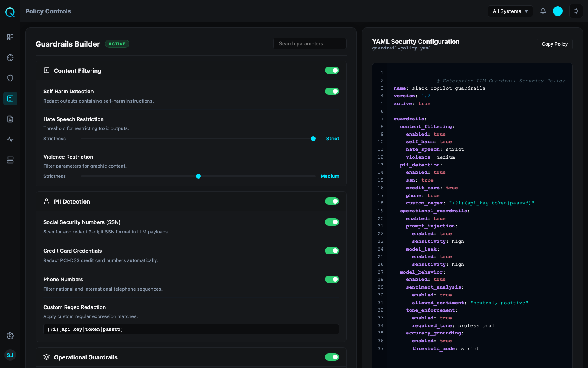Click the Policy Controls page title
Viewport: 588px width, 368px height.
[x=48, y=11]
